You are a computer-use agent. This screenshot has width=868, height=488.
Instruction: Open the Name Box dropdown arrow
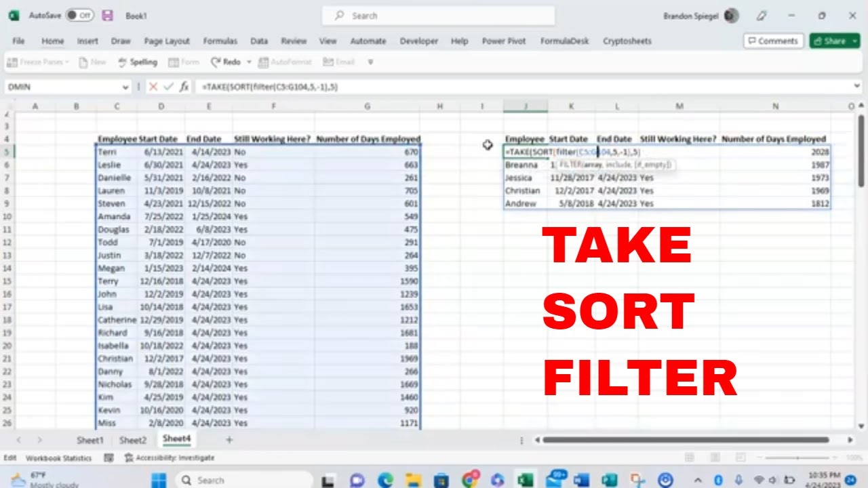[125, 87]
